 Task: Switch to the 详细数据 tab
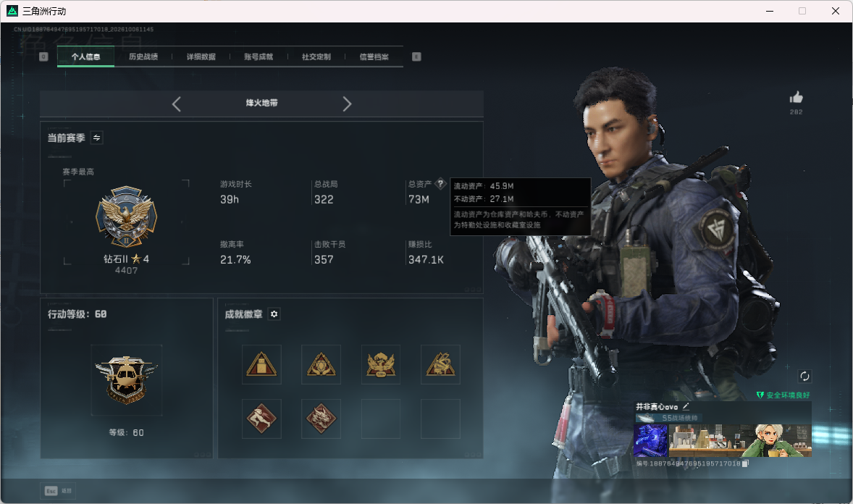click(201, 56)
